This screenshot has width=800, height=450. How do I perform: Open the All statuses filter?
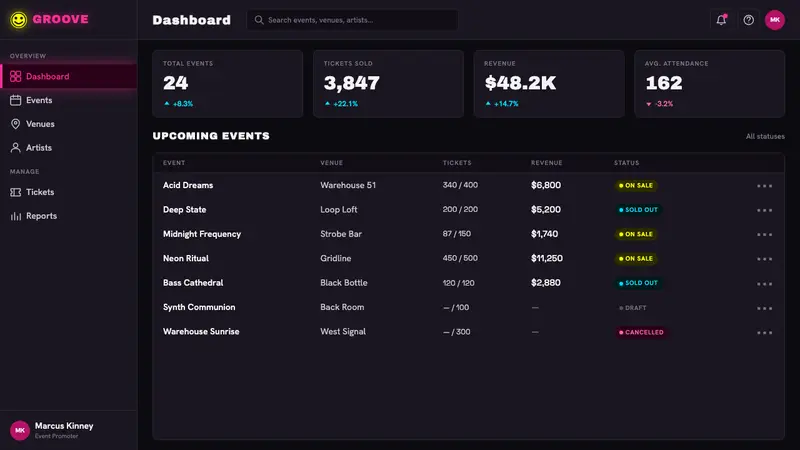[765, 136]
